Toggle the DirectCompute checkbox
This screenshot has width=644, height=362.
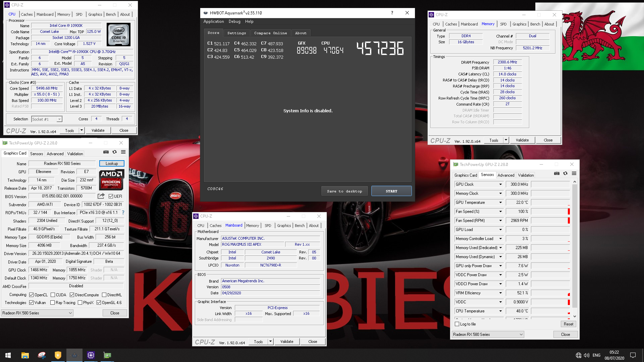pos(72,295)
